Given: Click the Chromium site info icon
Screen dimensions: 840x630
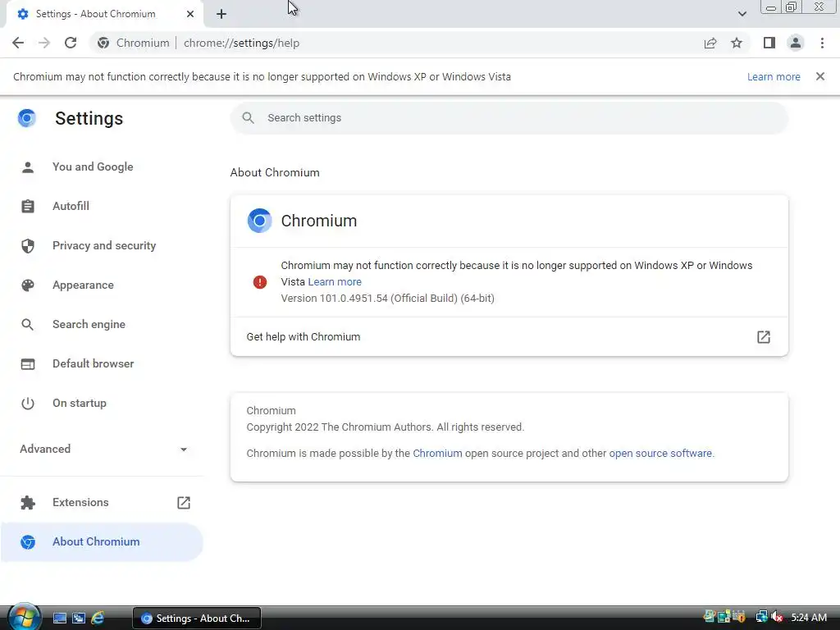Looking at the screenshot, I should [103, 43].
